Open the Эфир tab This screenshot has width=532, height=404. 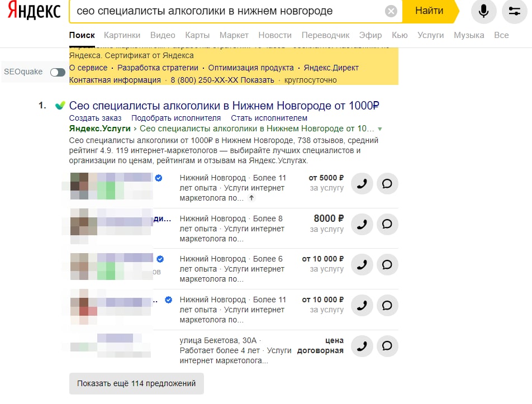[x=370, y=35]
